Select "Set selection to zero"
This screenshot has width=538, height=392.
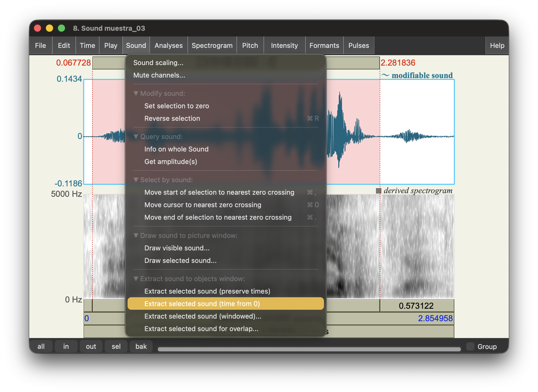177,106
